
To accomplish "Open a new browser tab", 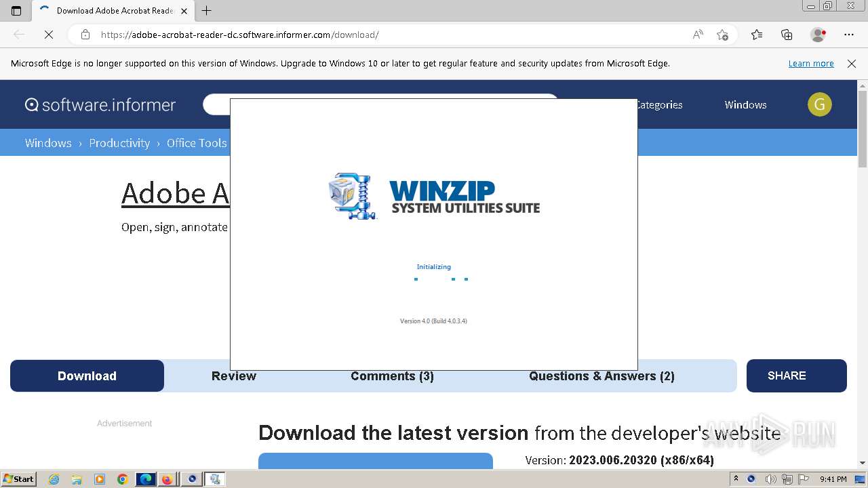I will pyautogui.click(x=207, y=11).
